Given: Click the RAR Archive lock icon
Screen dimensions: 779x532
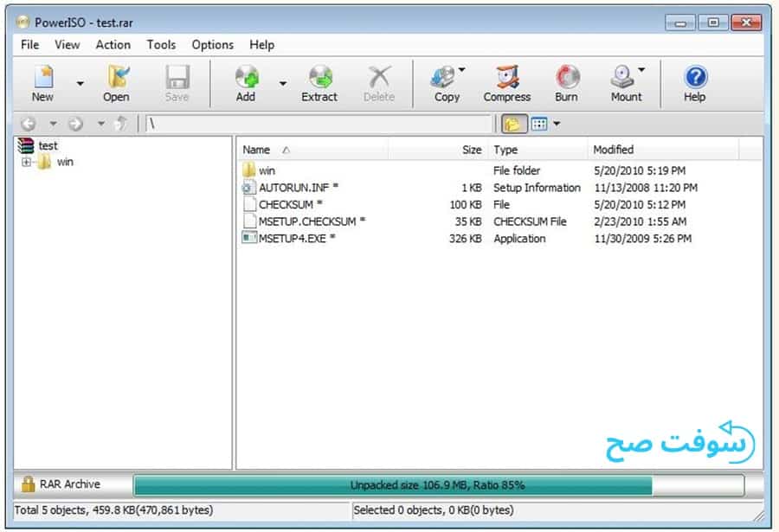Looking at the screenshot, I should pyautogui.click(x=28, y=484).
